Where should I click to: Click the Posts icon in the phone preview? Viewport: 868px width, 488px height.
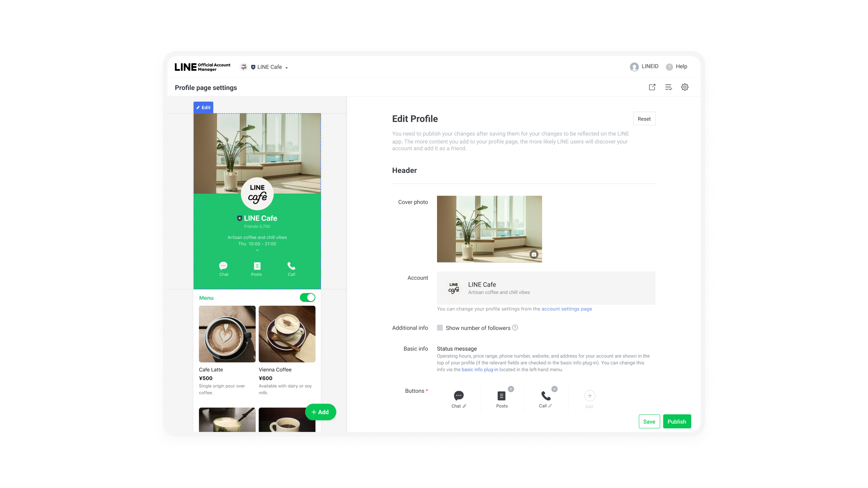[x=257, y=266]
